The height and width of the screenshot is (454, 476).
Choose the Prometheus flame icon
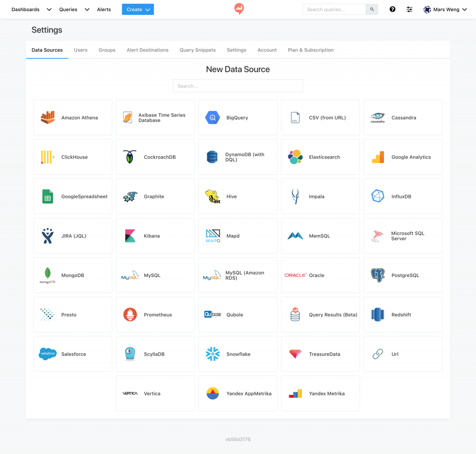[x=130, y=315]
